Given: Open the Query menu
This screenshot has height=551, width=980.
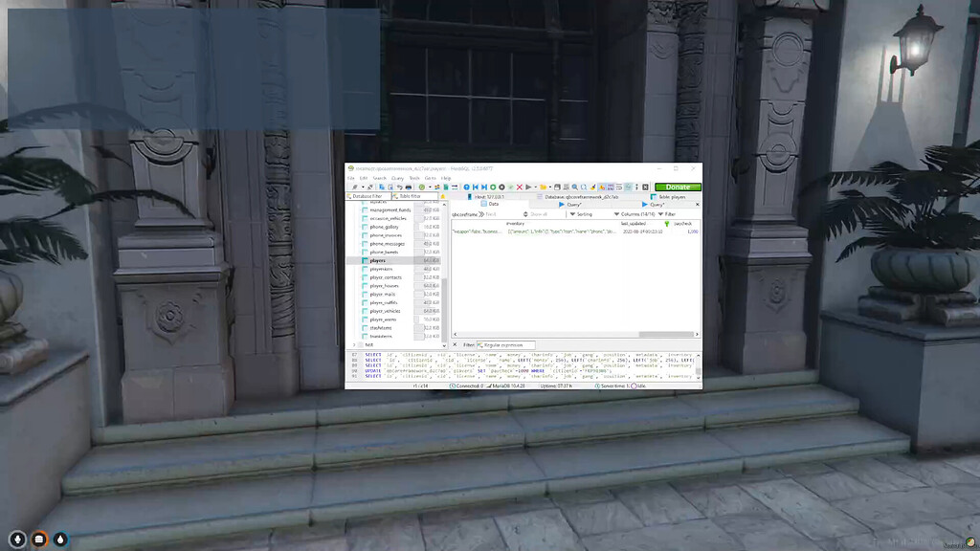Looking at the screenshot, I should point(398,178).
